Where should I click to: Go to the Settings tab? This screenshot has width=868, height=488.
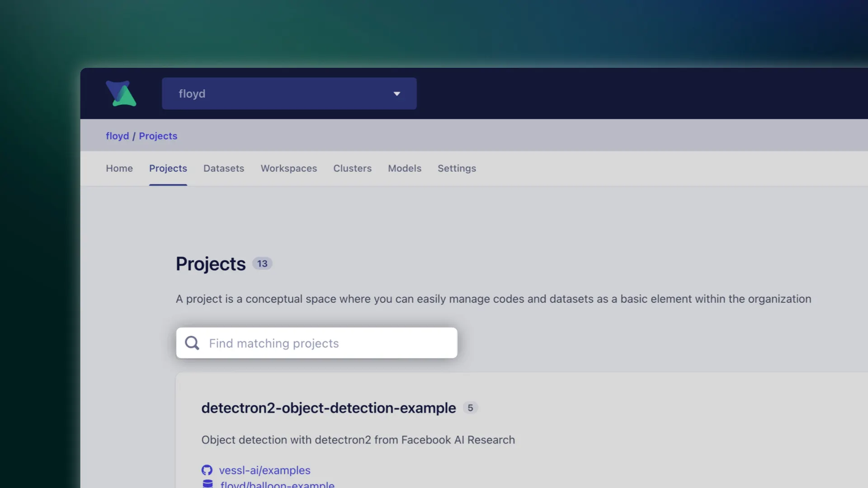(457, 168)
